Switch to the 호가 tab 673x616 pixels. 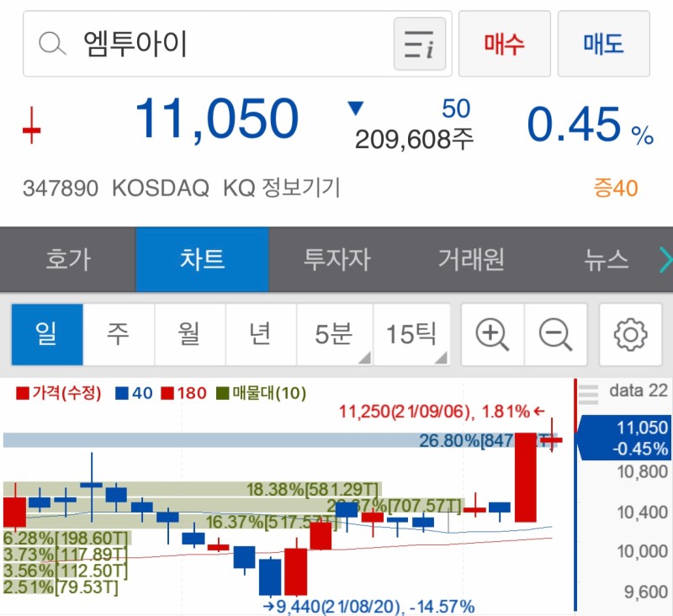click(x=68, y=259)
